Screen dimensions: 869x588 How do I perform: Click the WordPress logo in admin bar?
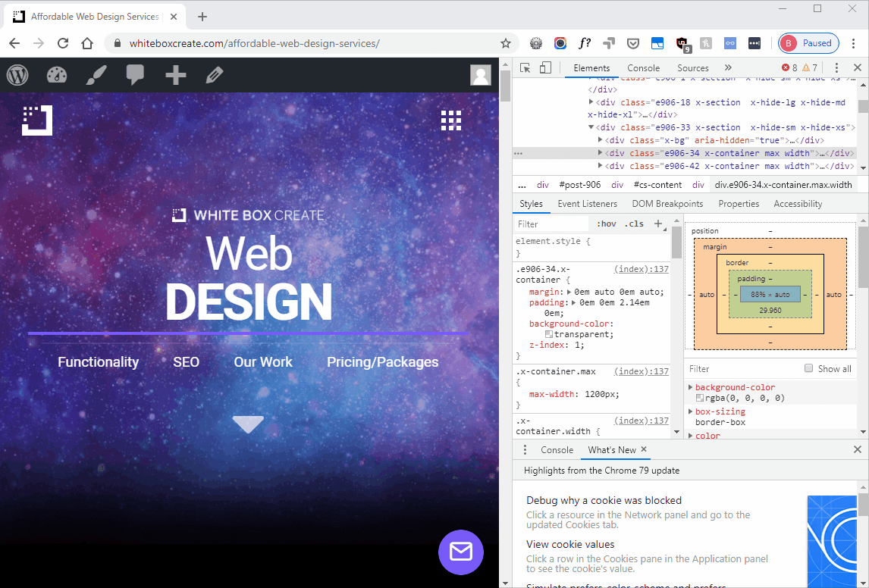17,75
